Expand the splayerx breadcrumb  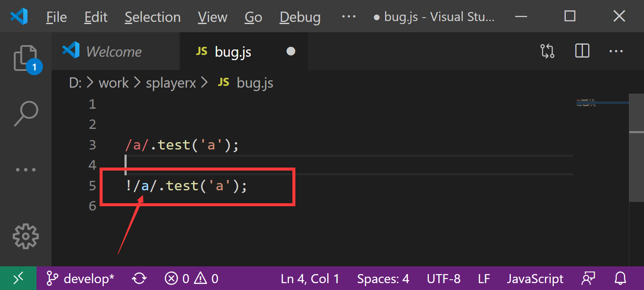tap(171, 82)
